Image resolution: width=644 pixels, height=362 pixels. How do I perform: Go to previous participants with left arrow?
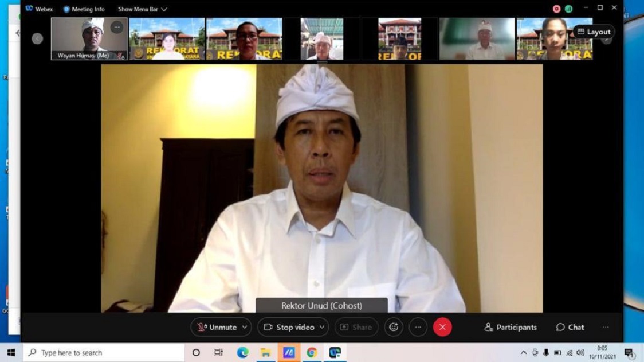pos(37,38)
